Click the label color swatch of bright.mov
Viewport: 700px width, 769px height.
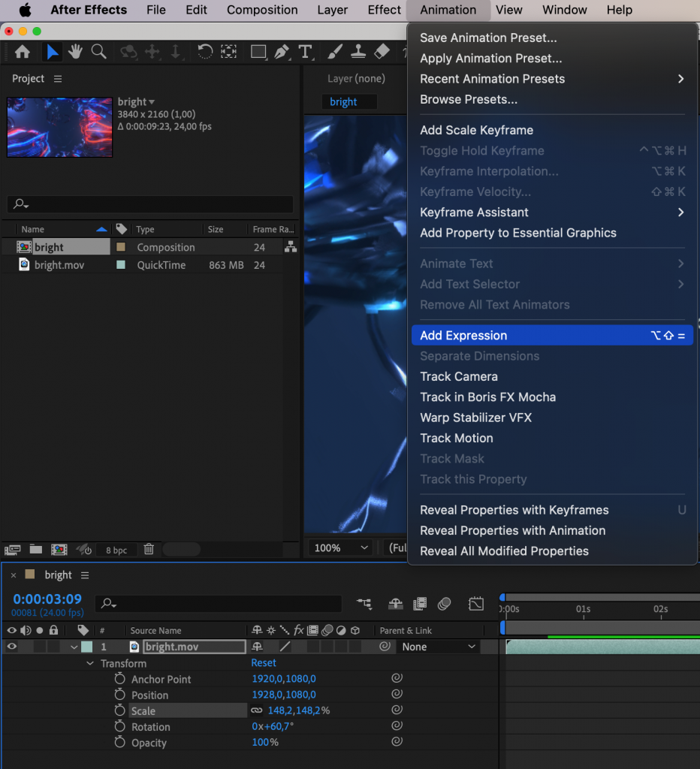tap(86, 647)
